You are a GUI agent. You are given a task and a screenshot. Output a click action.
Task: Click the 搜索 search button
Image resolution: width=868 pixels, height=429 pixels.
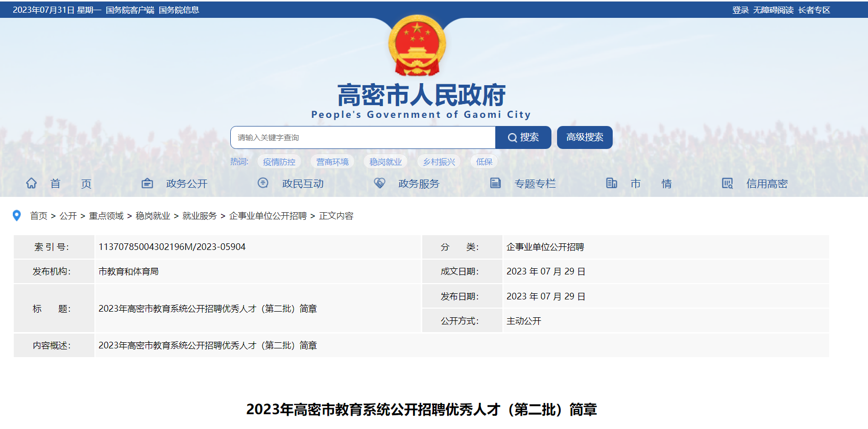523,137
